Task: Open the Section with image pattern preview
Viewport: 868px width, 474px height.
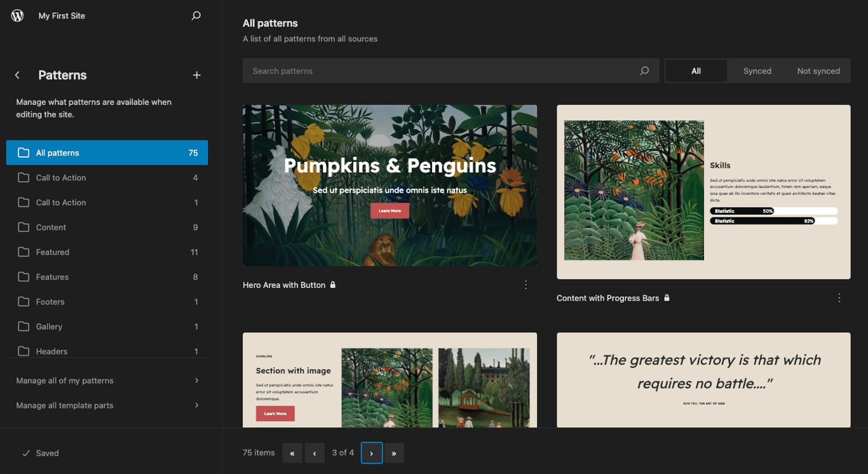Action: [390, 380]
